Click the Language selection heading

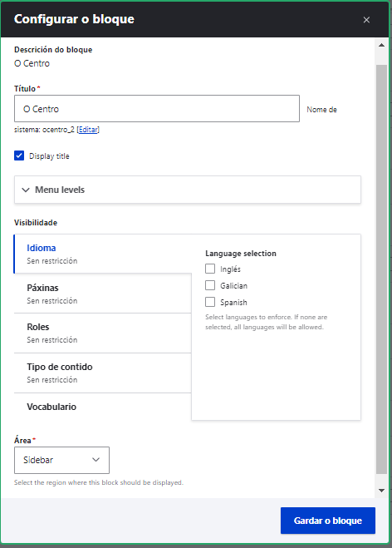click(241, 254)
